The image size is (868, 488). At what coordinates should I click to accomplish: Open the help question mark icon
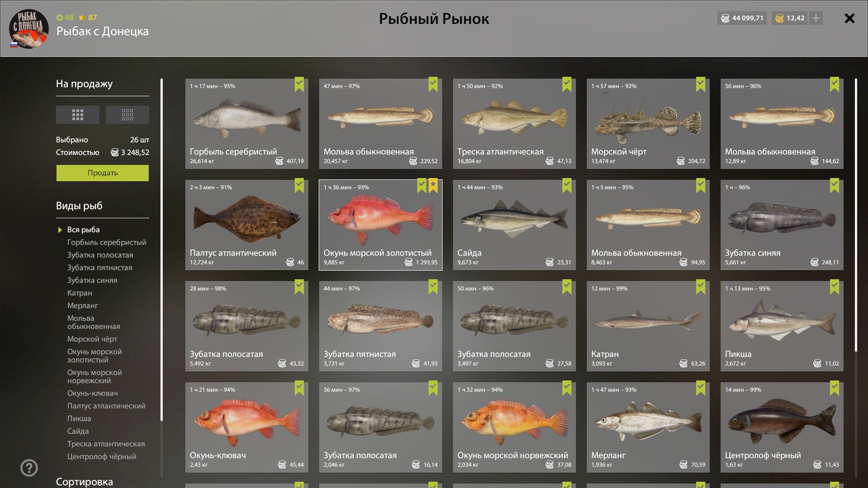(x=29, y=468)
